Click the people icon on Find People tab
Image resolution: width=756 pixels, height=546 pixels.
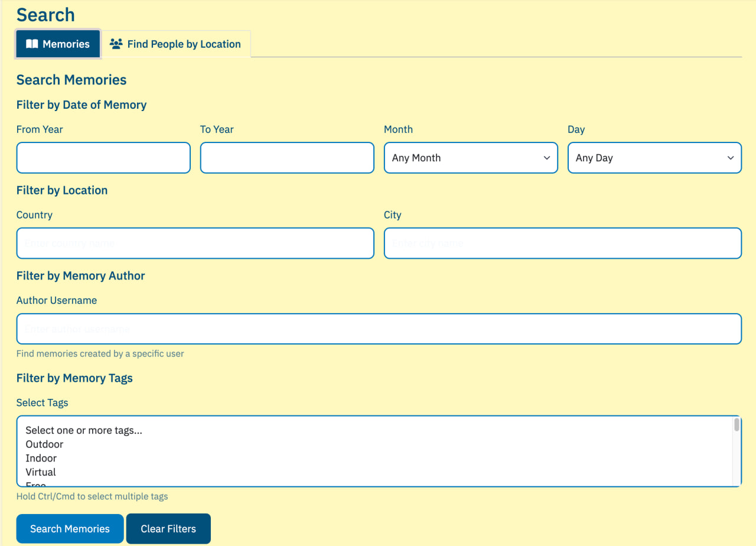pyautogui.click(x=116, y=44)
